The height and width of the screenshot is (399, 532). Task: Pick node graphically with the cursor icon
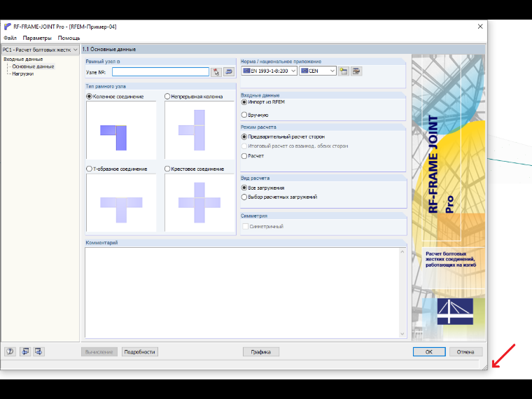(216, 72)
